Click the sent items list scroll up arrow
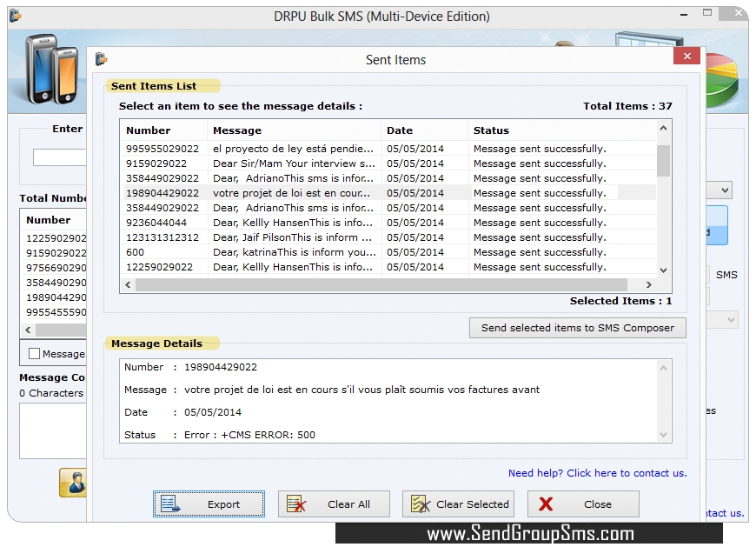This screenshot has width=756, height=547. click(663, 129)
